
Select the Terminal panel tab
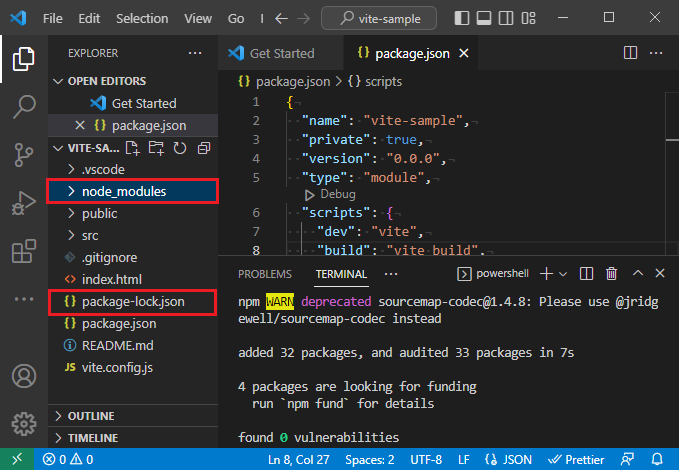tap(341, 274)
